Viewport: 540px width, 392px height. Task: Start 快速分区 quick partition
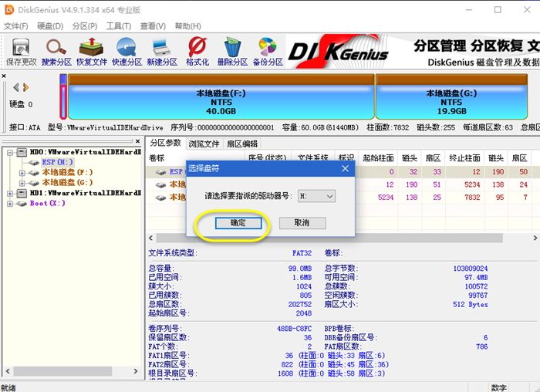tap(127, 52)
